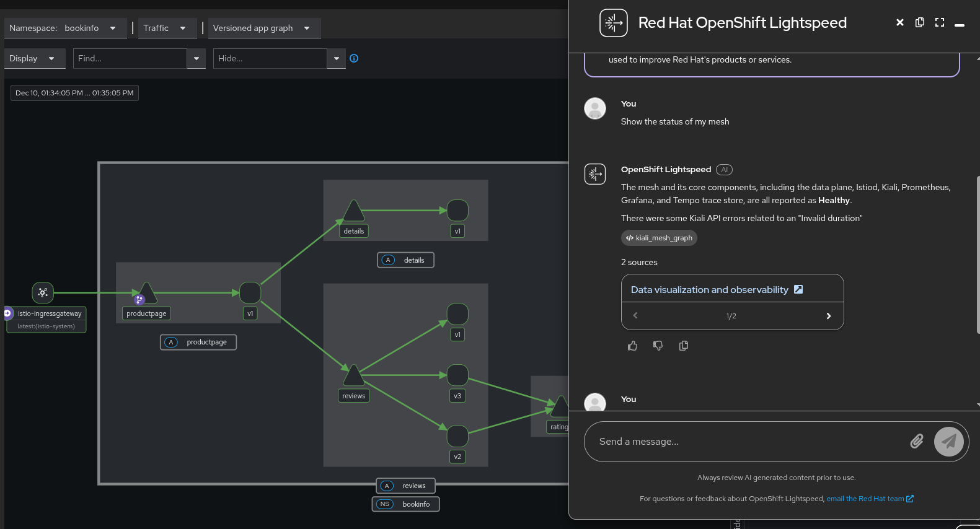
Task: Copy the Lightspeed response with copy icon
Action: [684, 346]
